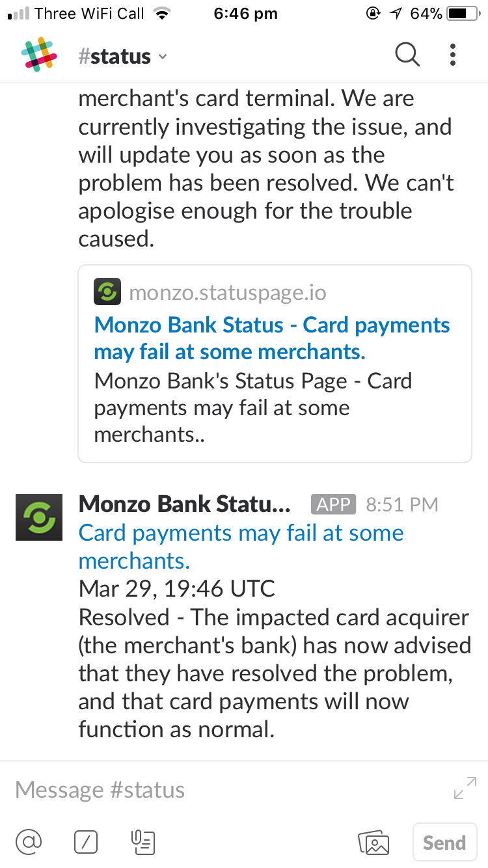Tap the @ mention icon
This screenshot has width=488, height=868.
coord(29,843)
